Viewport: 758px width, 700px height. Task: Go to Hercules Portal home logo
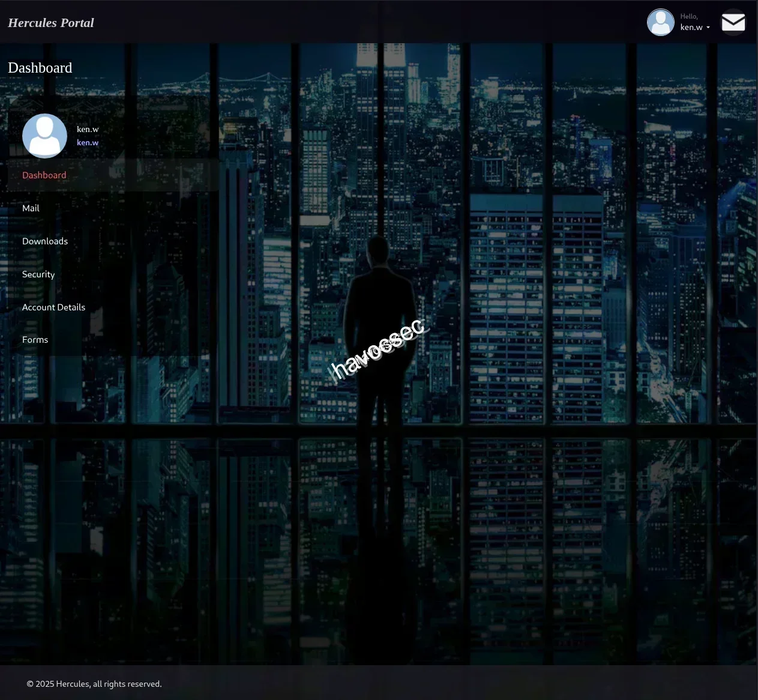point(51,23)
